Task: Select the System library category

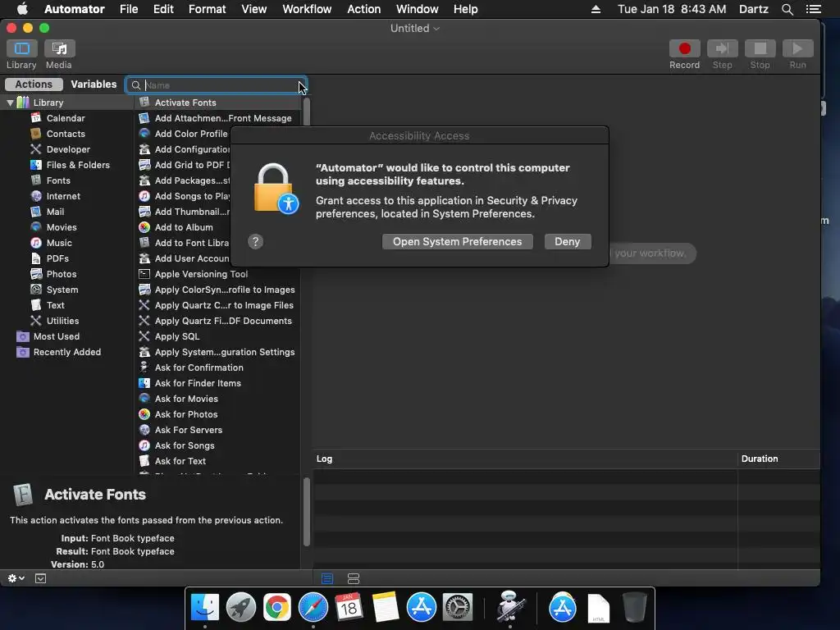Action: point(62,290)
